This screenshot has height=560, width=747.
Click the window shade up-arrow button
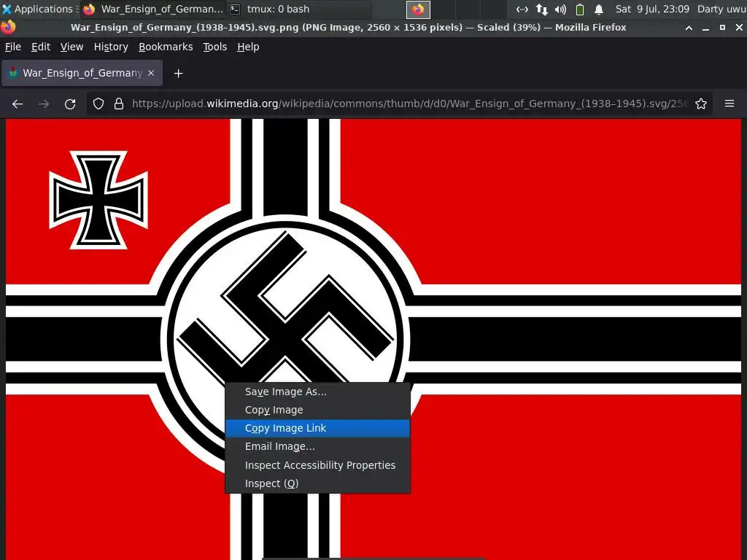[x=689, y=28]
